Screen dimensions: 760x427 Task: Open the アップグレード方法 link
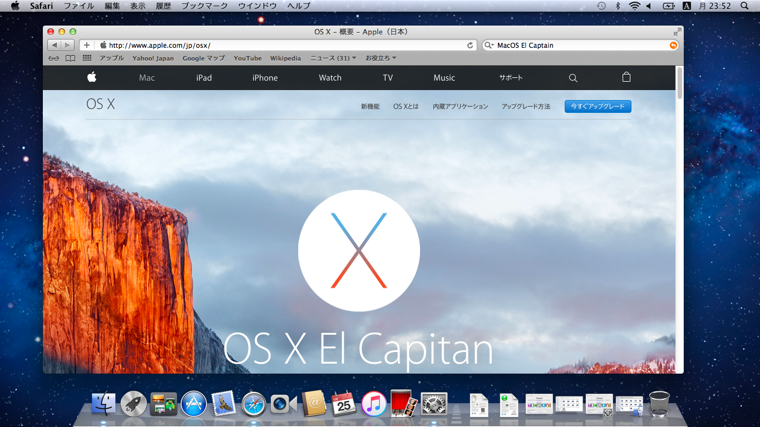coord(525,106)
